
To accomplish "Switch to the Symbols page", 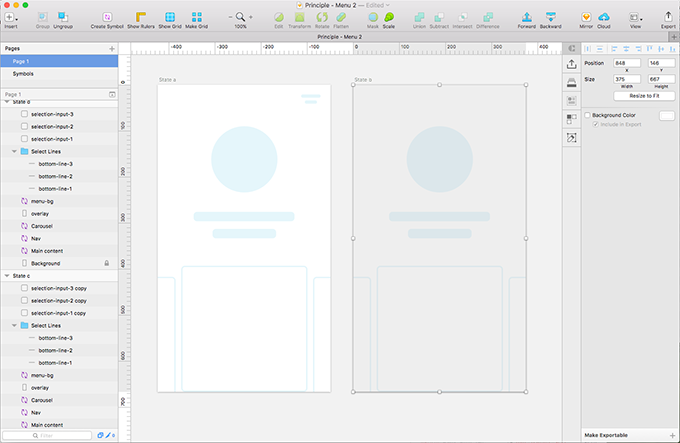I will pos(23,73).
